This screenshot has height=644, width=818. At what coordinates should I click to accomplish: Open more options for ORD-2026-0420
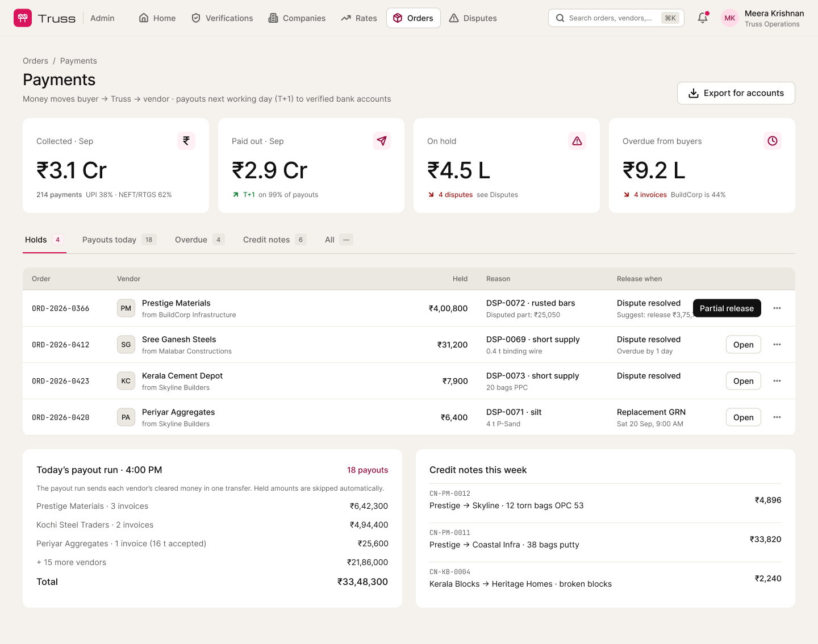coord(777,417)
